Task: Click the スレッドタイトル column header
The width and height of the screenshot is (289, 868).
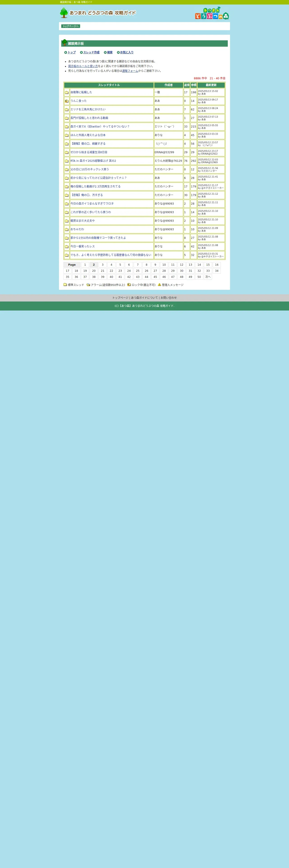Action: click(x=109, y=85)
